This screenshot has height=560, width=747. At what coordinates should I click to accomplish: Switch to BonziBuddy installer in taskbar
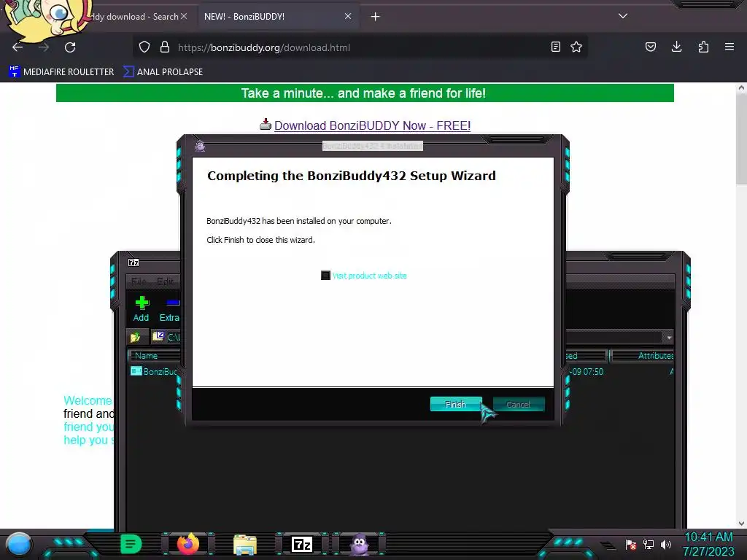[360, 544]
